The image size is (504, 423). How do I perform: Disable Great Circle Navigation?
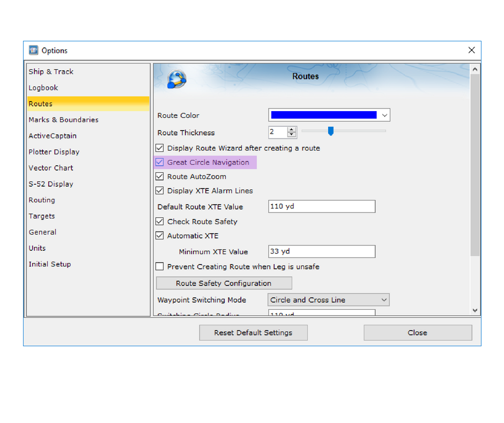click(x=160, y=162)
